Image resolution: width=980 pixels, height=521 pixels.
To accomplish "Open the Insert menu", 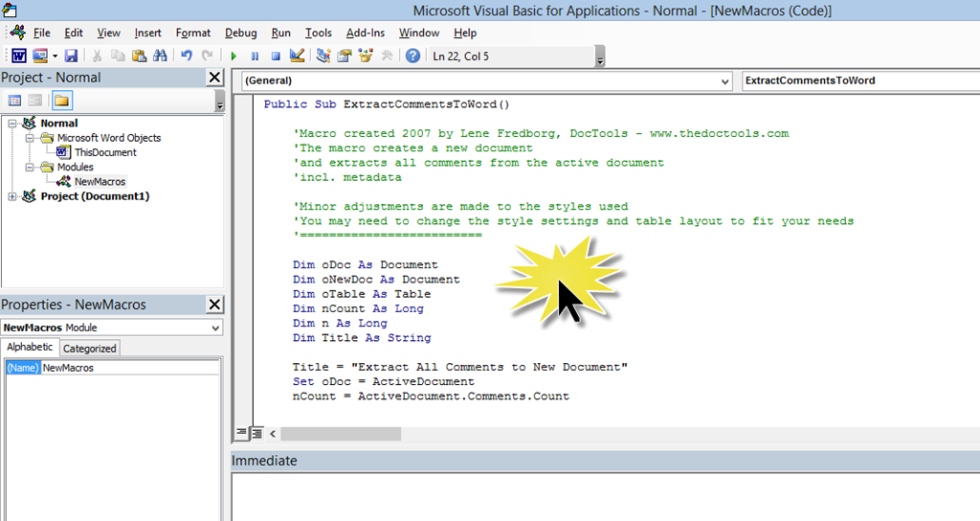I will click(x=147, y=34).
